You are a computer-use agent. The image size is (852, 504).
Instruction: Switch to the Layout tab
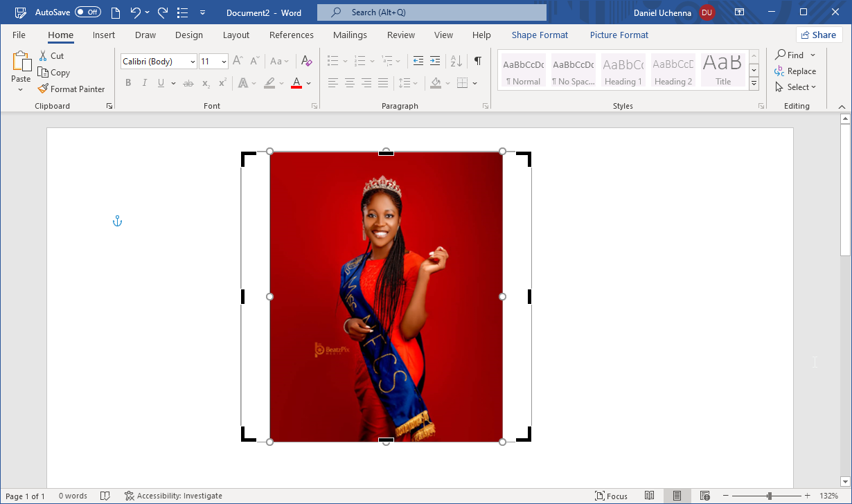point(236,35)
